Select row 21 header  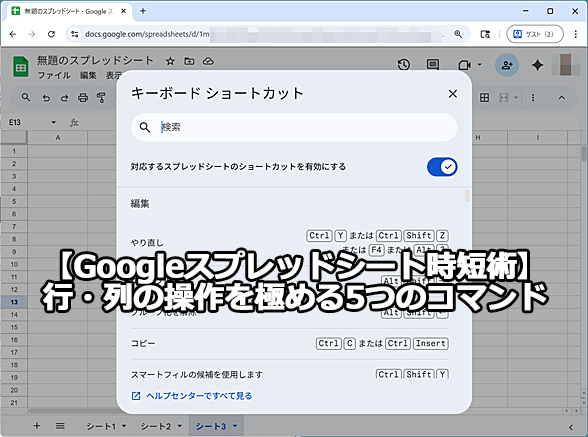pos(14,402)
